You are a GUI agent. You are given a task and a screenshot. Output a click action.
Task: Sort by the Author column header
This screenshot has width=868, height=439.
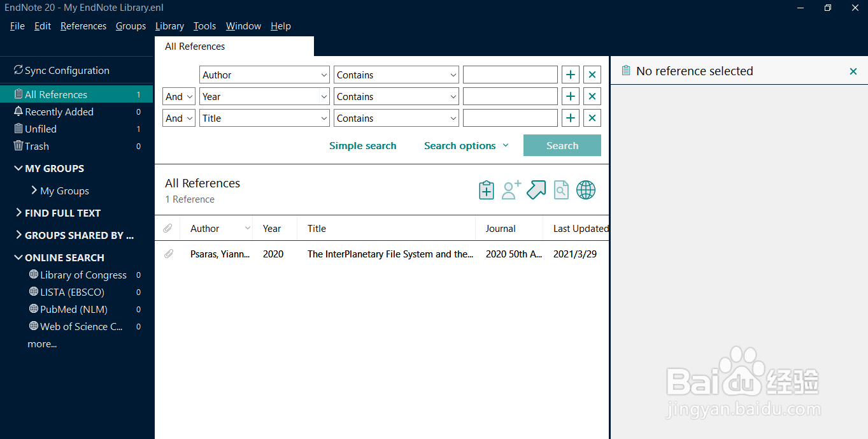pos(217,228)
